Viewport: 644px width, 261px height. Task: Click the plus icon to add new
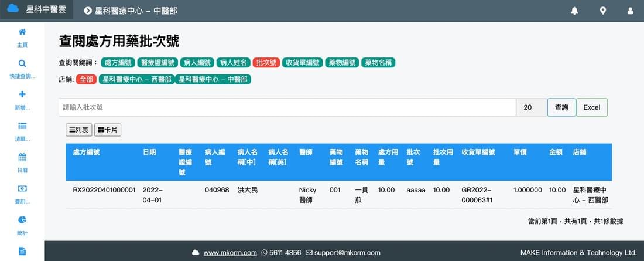click(22, 94)
